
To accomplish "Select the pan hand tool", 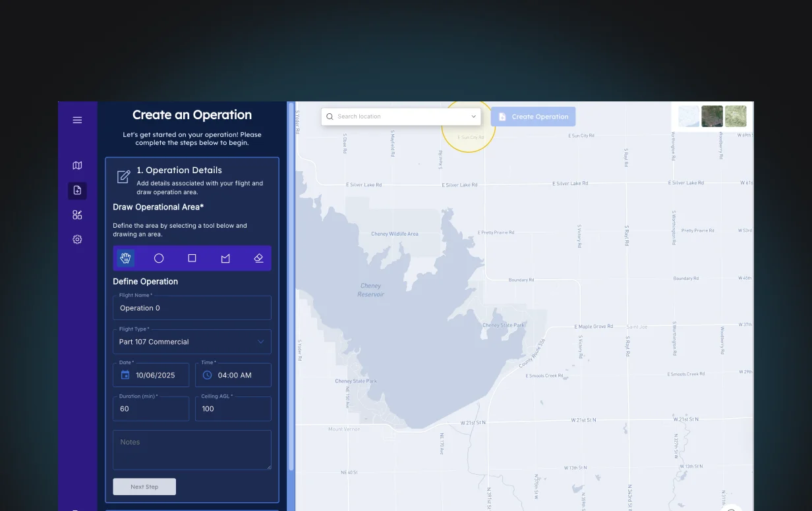I will click(125, 258).
